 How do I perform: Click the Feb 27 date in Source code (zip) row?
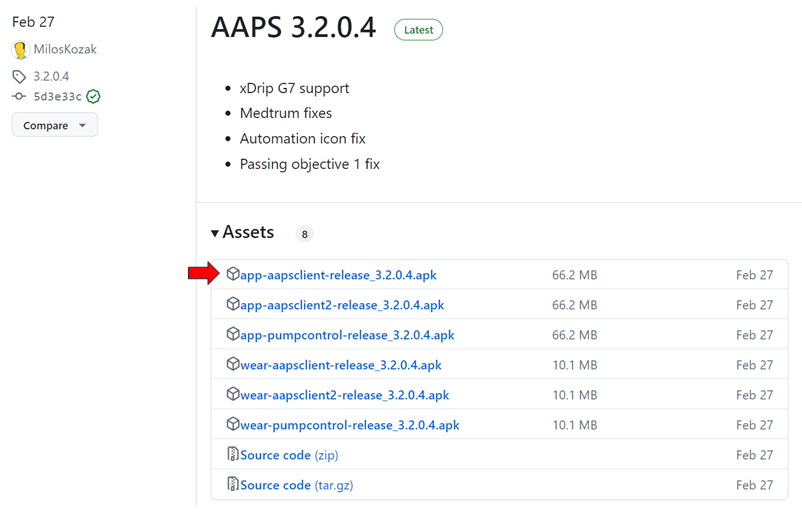754,455
